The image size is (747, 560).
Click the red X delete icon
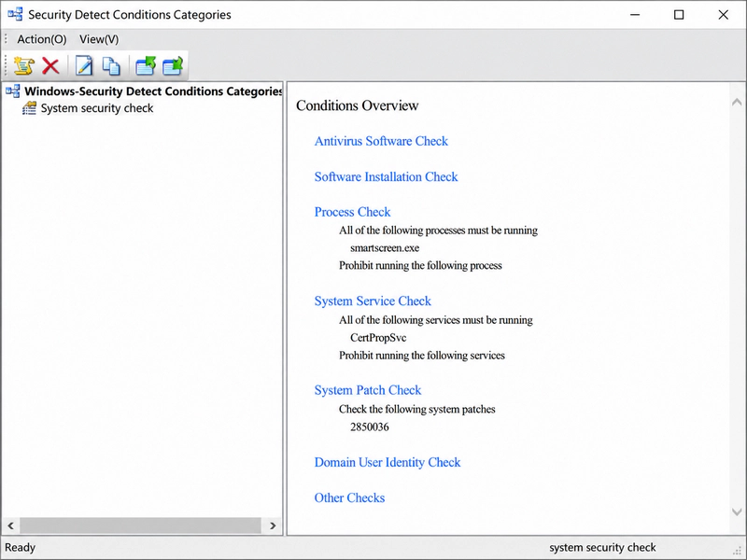[50, 65]
